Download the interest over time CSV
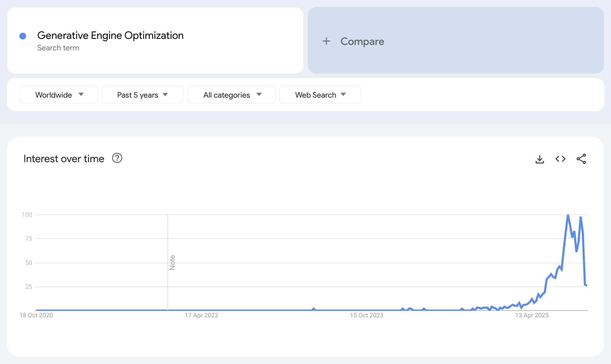This screenshot has width=611, height=364. (x=540, y=159)
